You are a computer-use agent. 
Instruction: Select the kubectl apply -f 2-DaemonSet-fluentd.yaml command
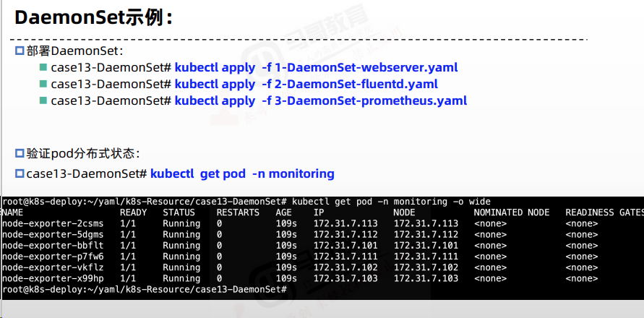click(306, 85)
